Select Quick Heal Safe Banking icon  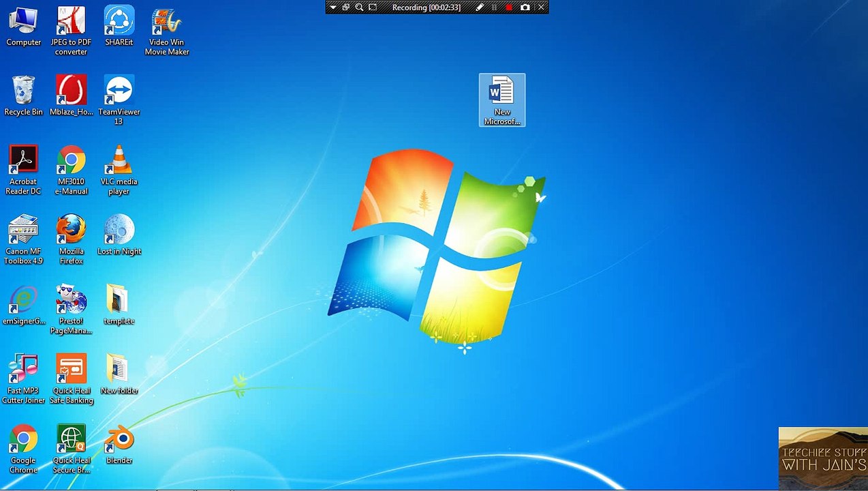tap(71, 379)
